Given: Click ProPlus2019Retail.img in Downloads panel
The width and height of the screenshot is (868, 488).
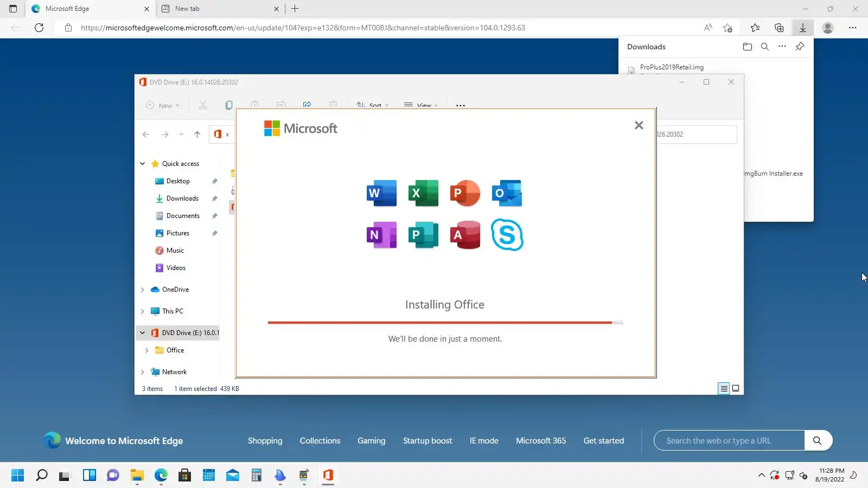Looking at the screenshot, I should (x=672, y=67).
